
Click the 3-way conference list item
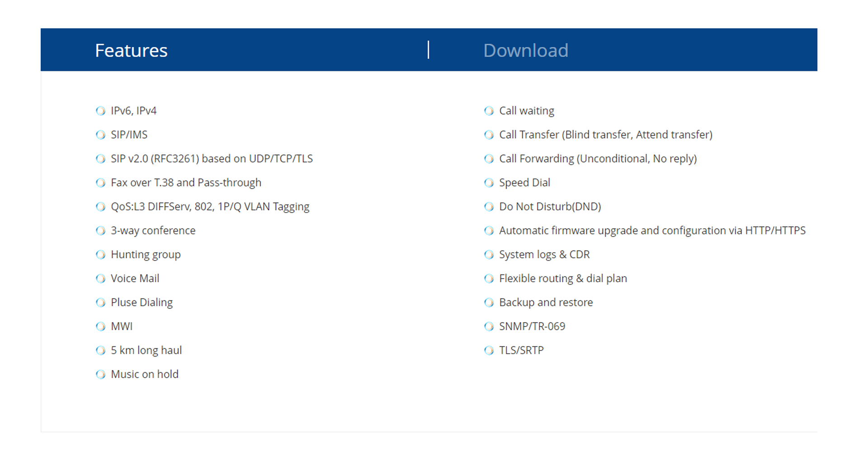pos(153,231)
